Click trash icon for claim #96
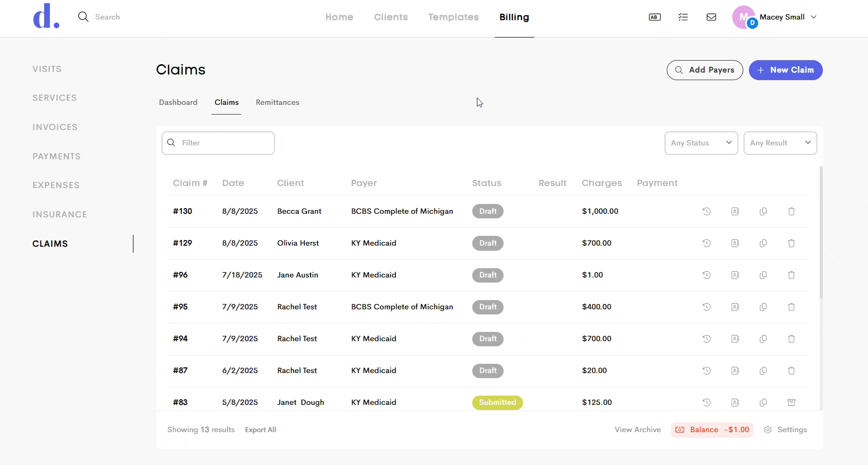This screenshot has width=868, height=465. 791,275
